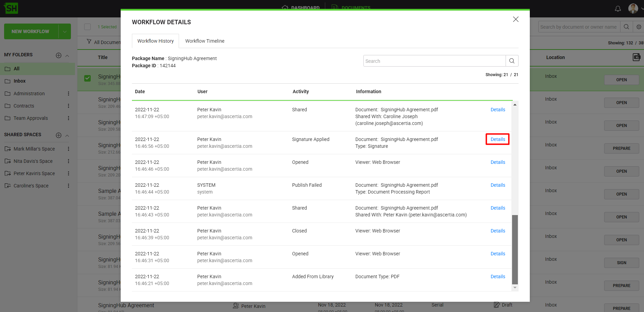Open options for Mark Millar's Space
The height and width of the screenshot is (312, 644).
tap(69, 149)
